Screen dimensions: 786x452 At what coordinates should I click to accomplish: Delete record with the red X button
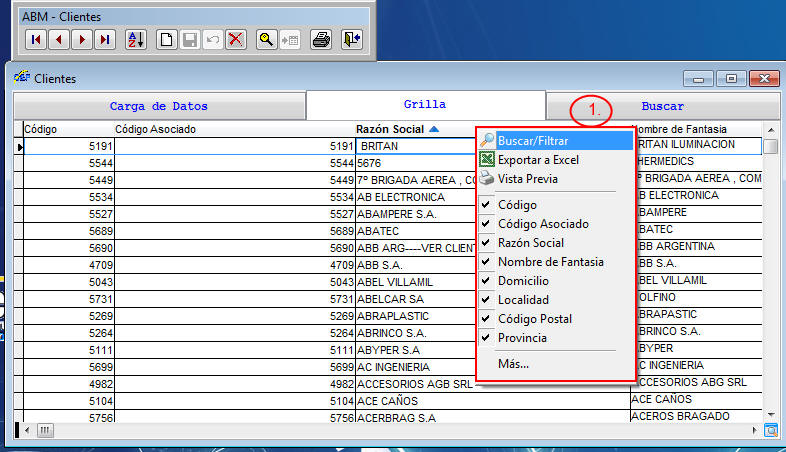tap(235, 40)
